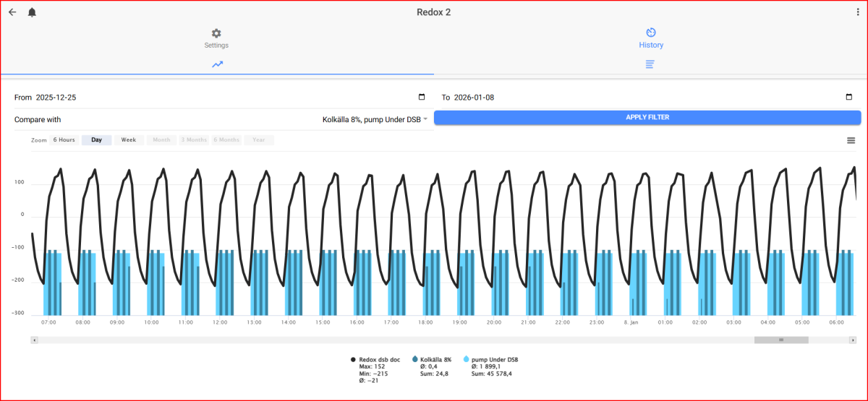Open the History tab
Screen dimensions: 868x401
[x=651, y=39]
